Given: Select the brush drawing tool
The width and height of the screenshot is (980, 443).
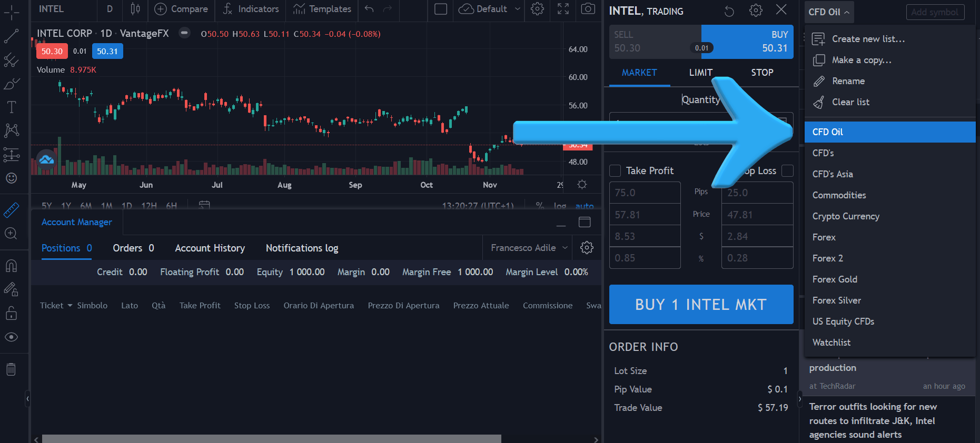Looking at the screenshot, I should (x=11, y=84).
